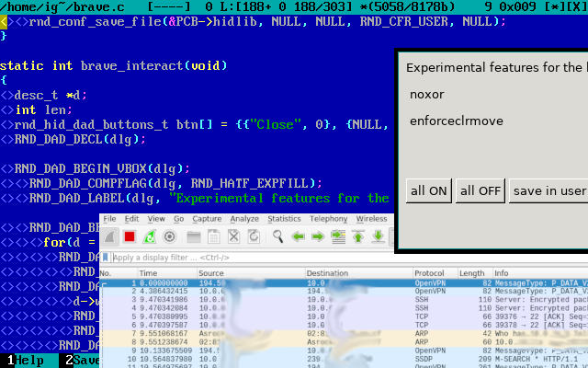Close the capture file with X icon
The width and height of the screenshot is (588, 368).
234,237
